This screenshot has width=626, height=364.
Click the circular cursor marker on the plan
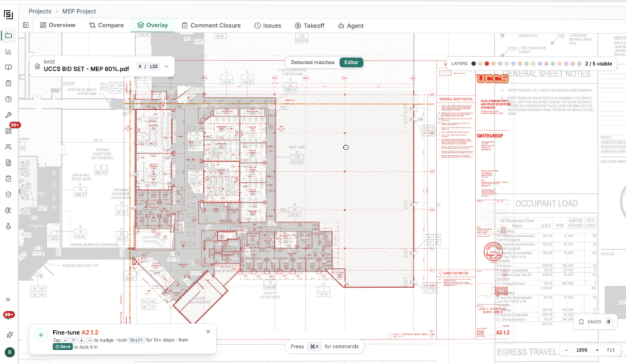pyautogui.click(x=345, y=147)
